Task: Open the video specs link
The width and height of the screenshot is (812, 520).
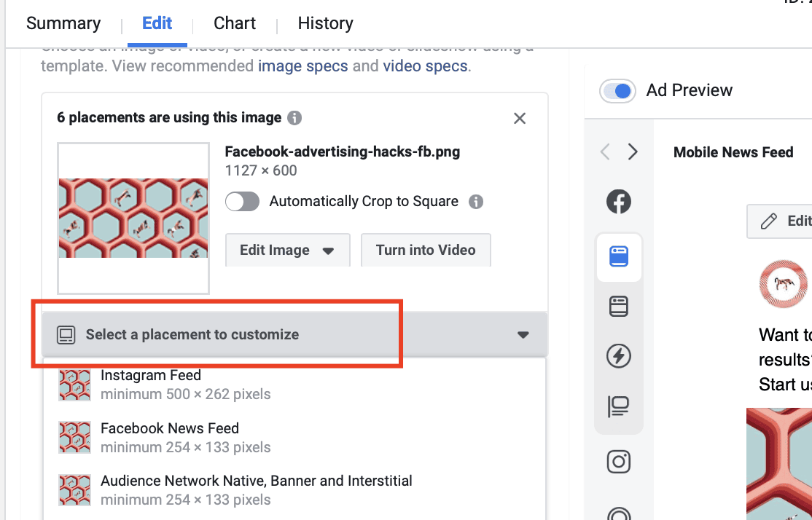Action: coord(425,66)
